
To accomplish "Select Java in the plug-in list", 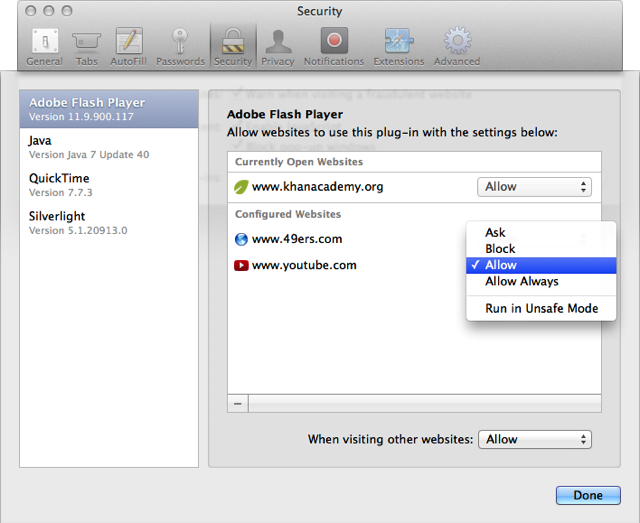I will click(x=40, y=141).
